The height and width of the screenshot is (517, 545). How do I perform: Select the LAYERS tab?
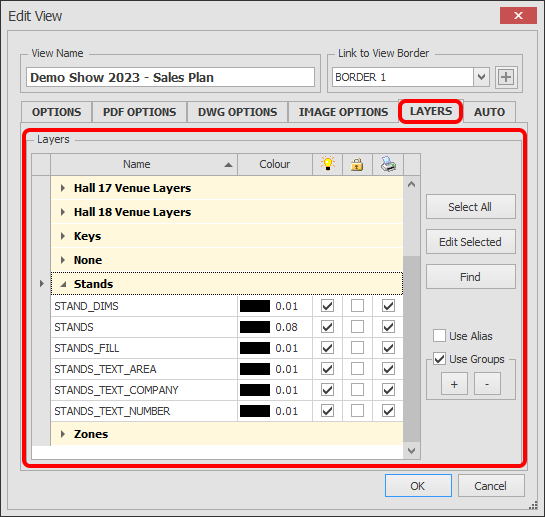431,111
